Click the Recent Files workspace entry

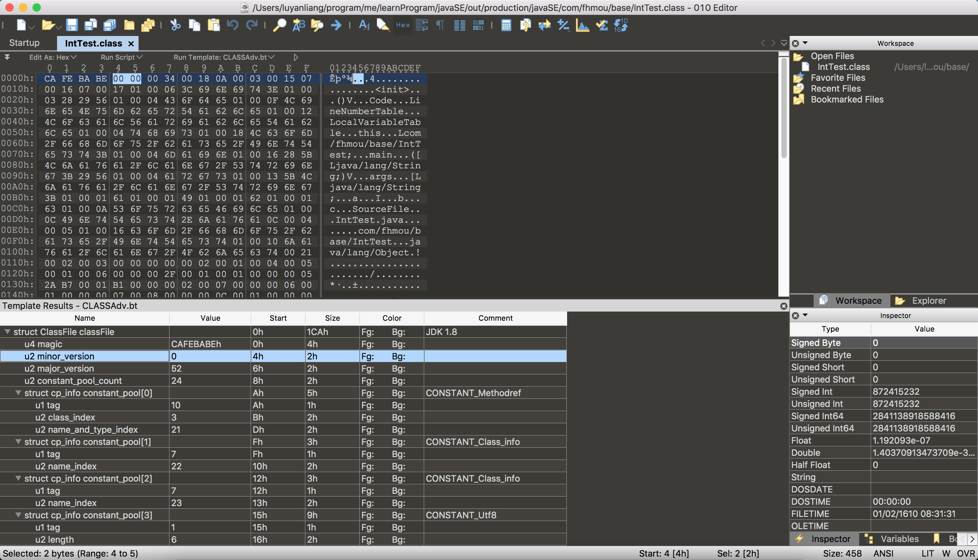pos(836,89)
